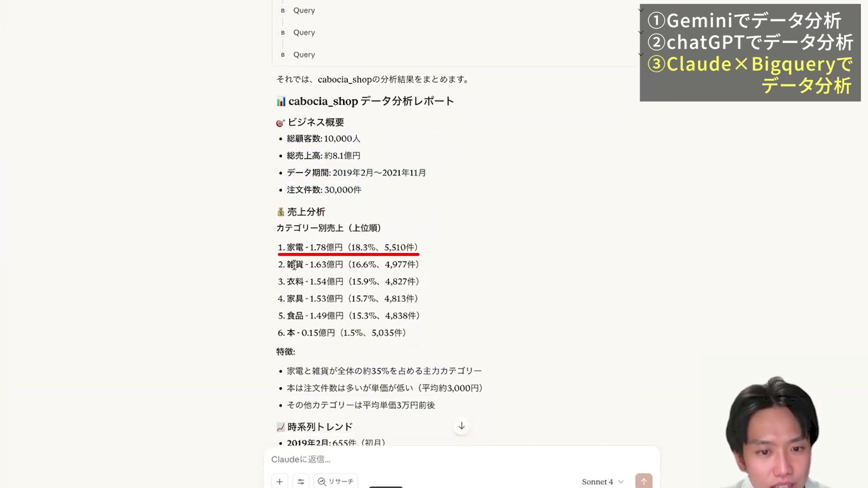Click the 家具 - 1.53億円 ranking line
The height and width of the screenshot is (488, 868).
tap(348, 299)
